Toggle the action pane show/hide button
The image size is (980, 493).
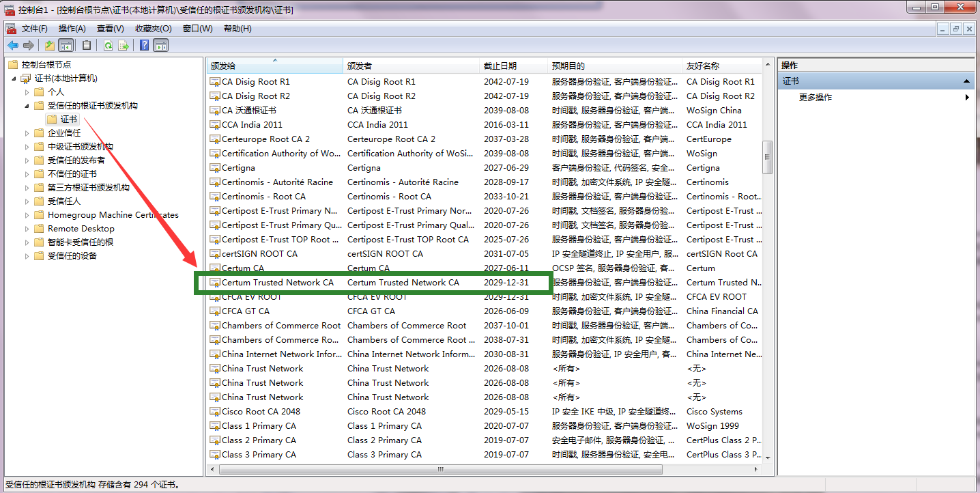coord(161,46)
